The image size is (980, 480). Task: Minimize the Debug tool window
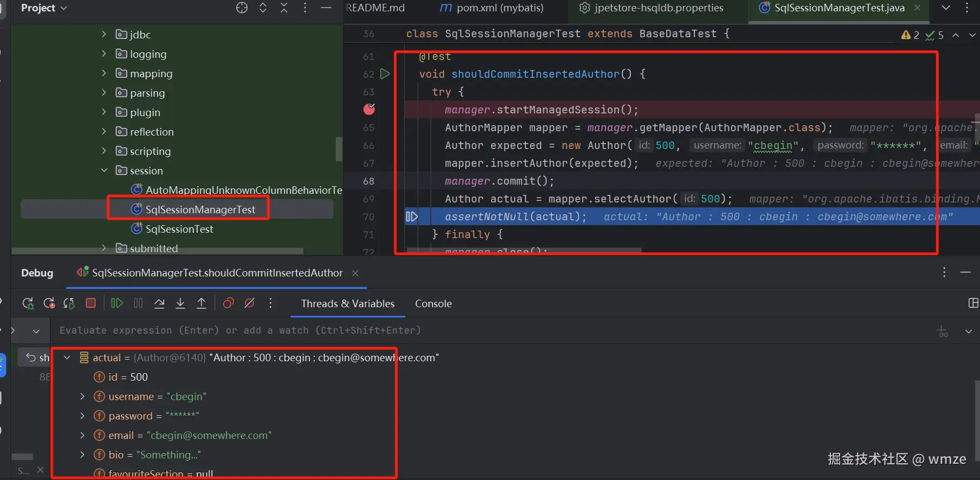966,273
